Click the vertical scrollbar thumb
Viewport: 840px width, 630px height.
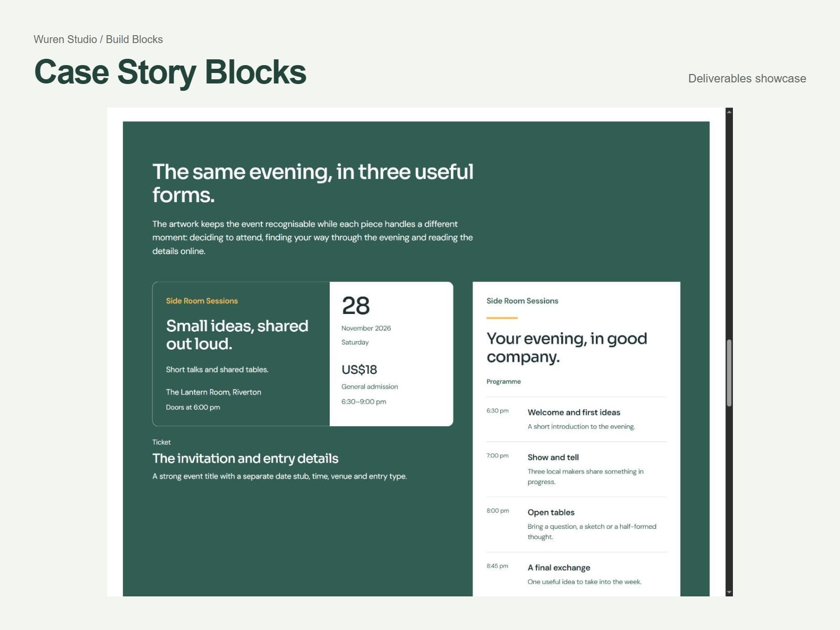point(729,373)
